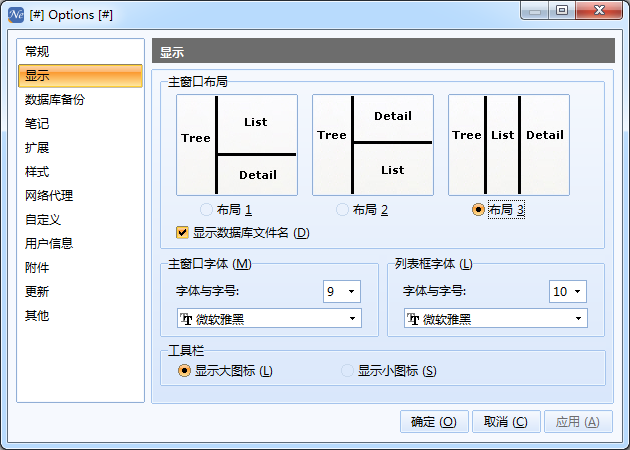Select 显示小图标 toolbar option
Image resolution: width=630 pixels, height=450 pixels.
347,371
